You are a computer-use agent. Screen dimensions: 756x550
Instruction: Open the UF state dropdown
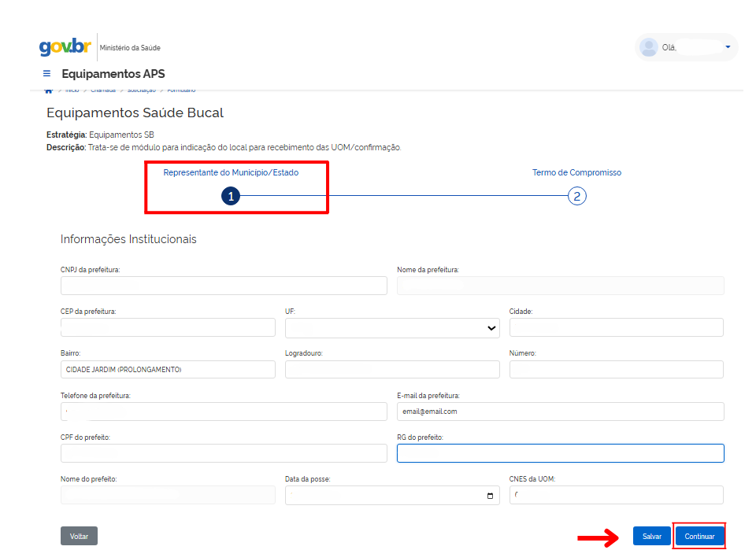click(391, 327)
